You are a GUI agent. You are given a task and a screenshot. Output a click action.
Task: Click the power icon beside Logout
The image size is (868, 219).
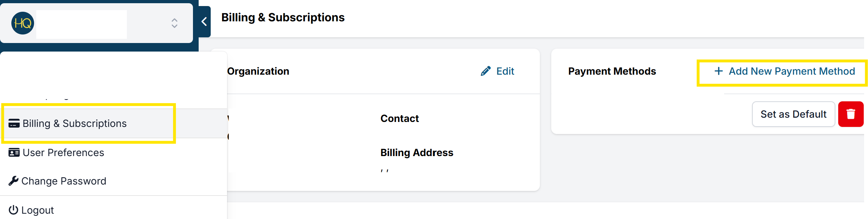tap(13, 210)
